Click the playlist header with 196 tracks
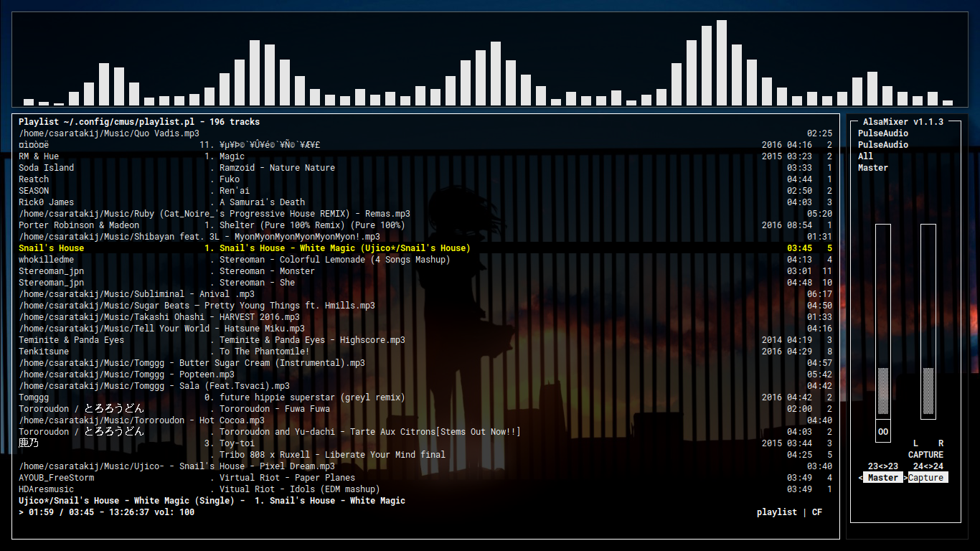Viewport: 980px width, 551px height. pos(139,122)
